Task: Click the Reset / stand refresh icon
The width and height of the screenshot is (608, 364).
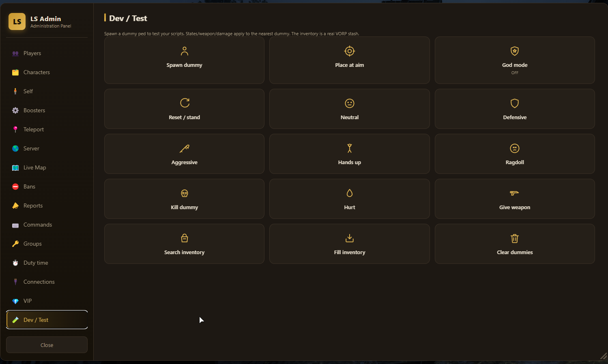Action: [185, 103]
